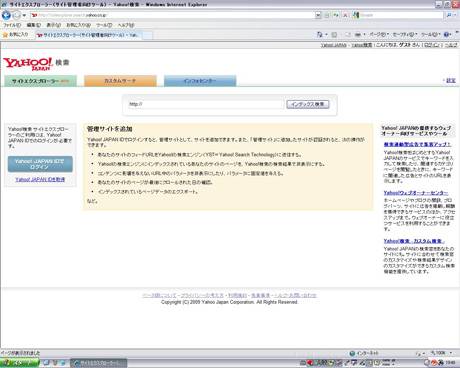The height and width of the screenshot is (368, 460).
Task: Click the http:// index search field
Action: (x=206, y=104)
